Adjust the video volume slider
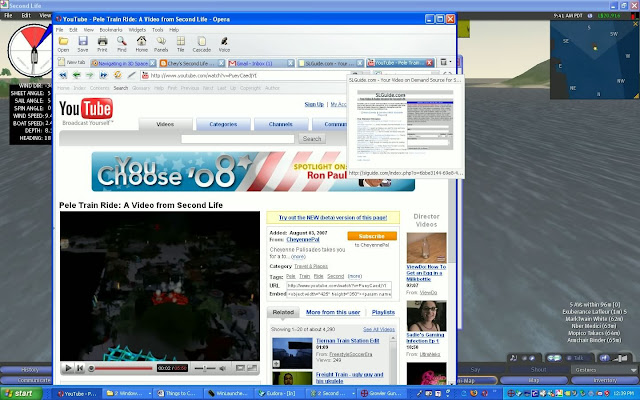 pyautogui.click(x=204, y=368)
